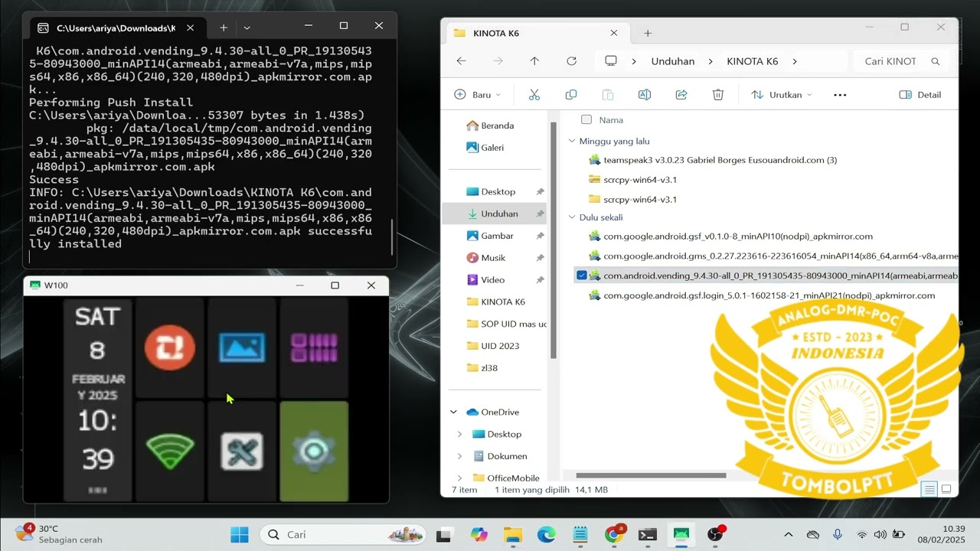Viewport: 980px width, 551px height.
Task: Click the Rename icon in toolbar
Action: point(645,95)
